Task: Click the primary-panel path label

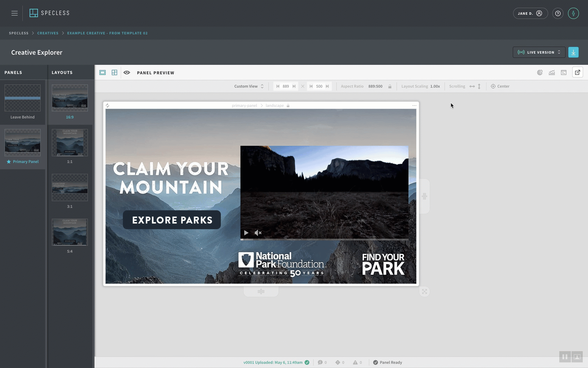Action: (x=244, y=105)
